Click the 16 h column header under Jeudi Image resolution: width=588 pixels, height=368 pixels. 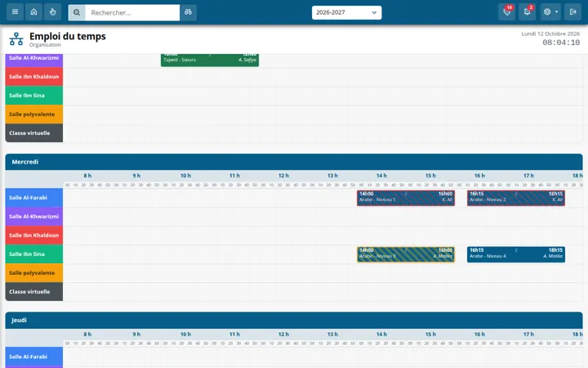coord(479,334)
